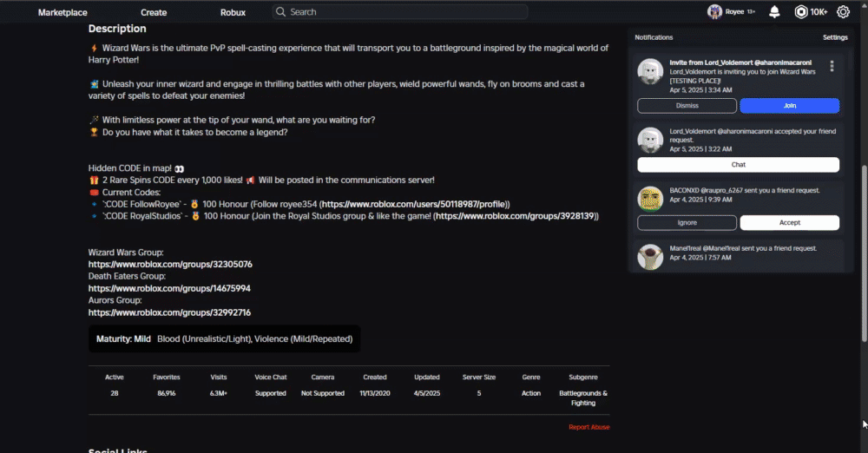The height and width of the screenshot is (453, 868).
Task: Open the Royal Studios group link
Action: tap(515, 216)
